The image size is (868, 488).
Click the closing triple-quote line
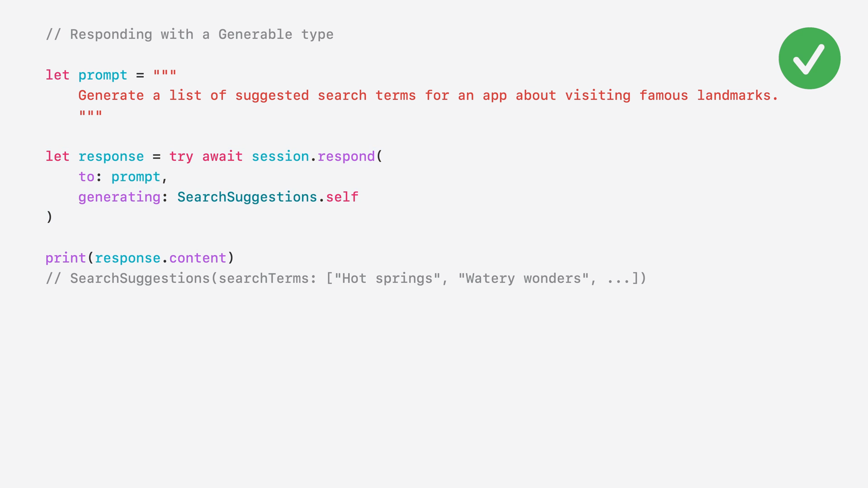tap(90, 113)
